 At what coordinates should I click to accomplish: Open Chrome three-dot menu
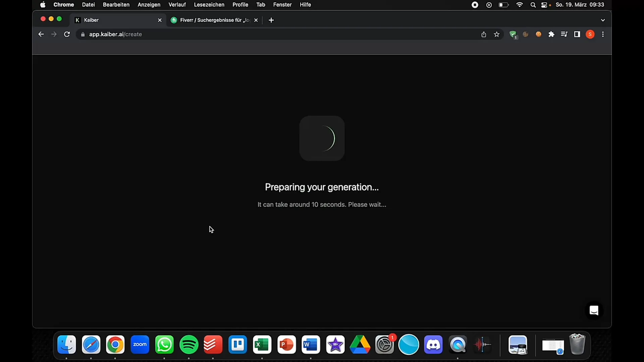coord(603,34)
